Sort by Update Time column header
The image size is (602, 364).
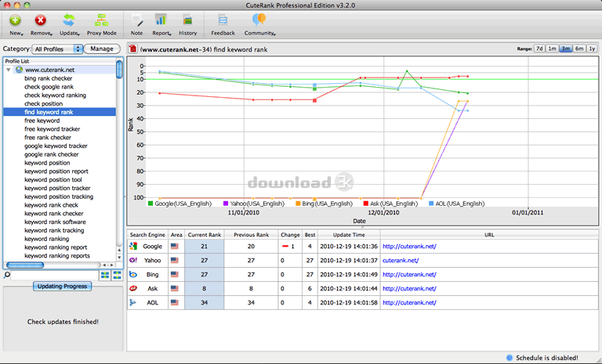click(349, 235)
